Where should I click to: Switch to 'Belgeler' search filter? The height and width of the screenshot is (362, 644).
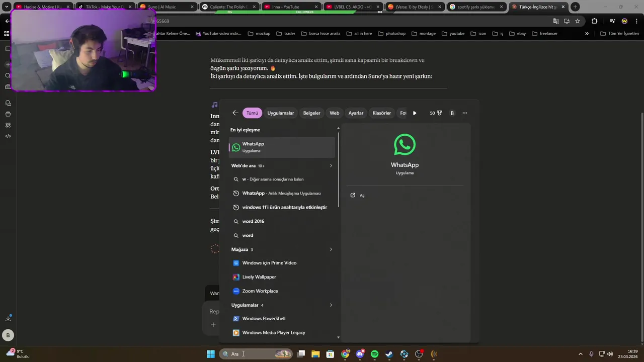click(311, 113)
